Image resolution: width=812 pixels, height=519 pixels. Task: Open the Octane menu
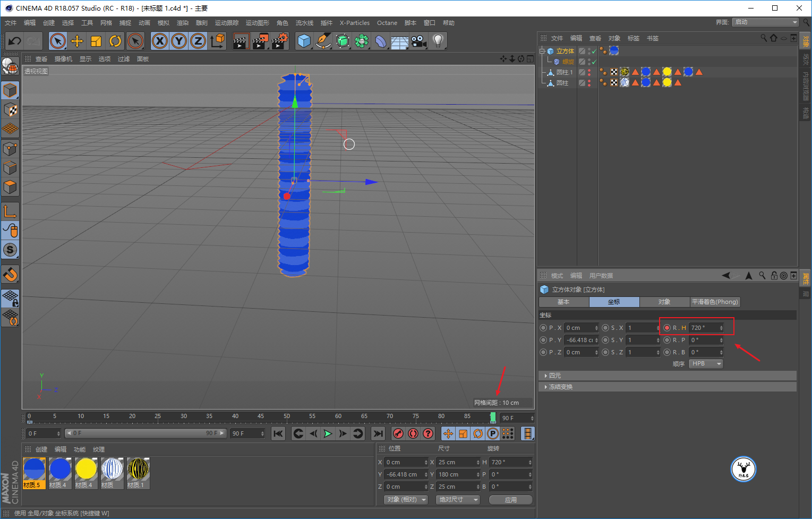coord(387,23)
